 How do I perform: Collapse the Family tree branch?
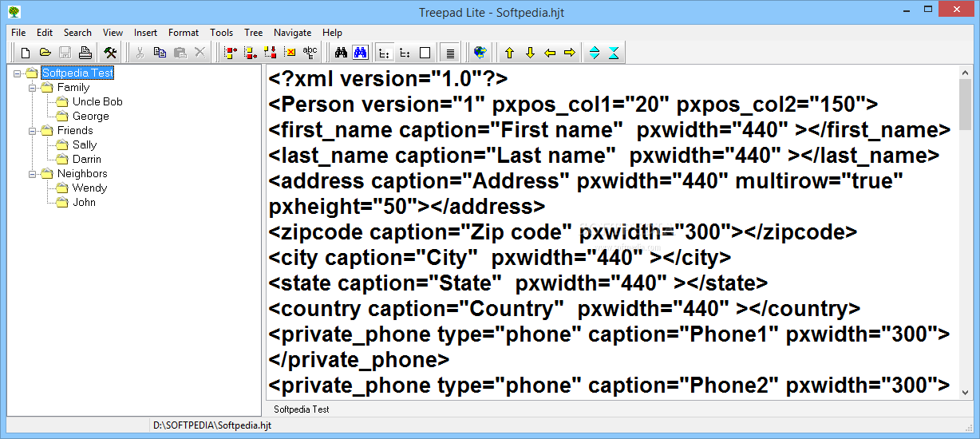coord(33,88)
